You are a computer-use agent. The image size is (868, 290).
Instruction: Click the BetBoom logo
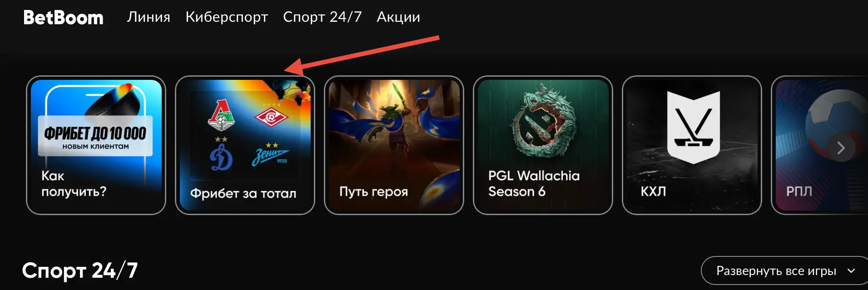[64, 18]
